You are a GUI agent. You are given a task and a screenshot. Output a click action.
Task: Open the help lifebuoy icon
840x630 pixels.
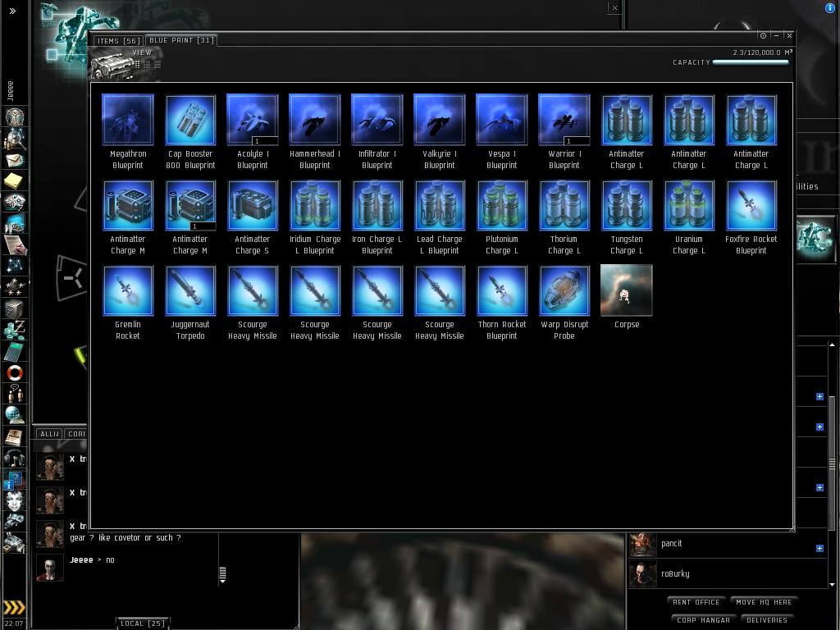tap(15, 373)
